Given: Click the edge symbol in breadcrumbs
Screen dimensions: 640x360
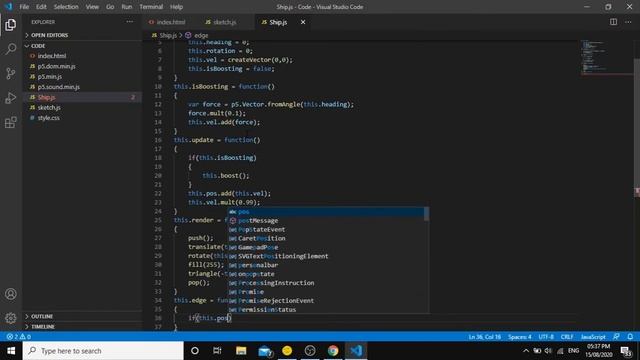Looking at the screenshot, I should (197, 36).
